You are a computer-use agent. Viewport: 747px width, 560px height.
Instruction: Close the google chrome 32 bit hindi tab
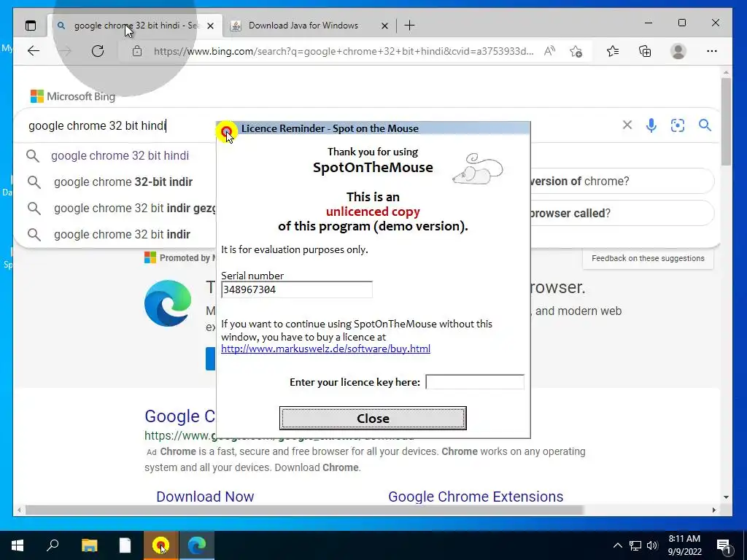tap(211, 26)
